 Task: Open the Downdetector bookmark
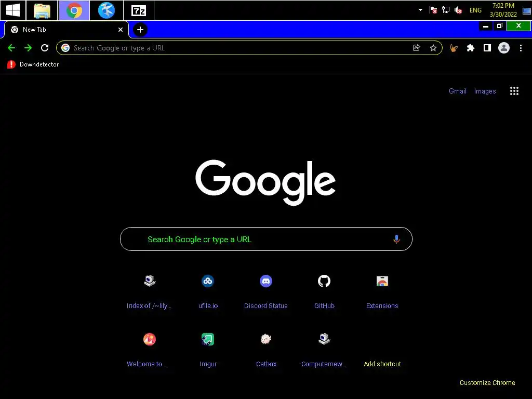point(33,64)
